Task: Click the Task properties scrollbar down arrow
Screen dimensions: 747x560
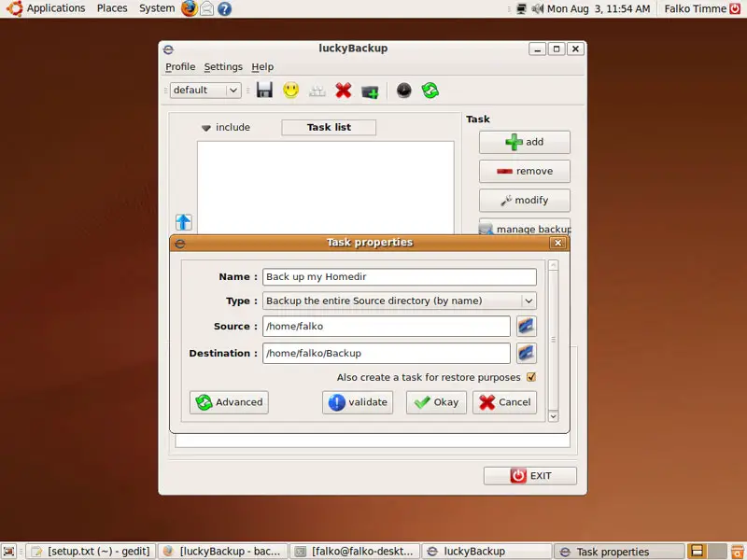Action: [x=553, y=416]
